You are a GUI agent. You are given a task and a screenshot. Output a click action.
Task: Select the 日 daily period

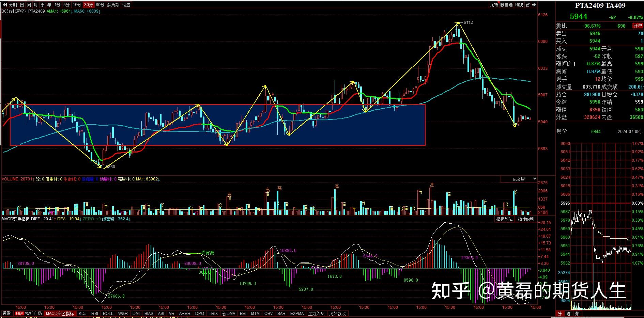click(22, 5)
